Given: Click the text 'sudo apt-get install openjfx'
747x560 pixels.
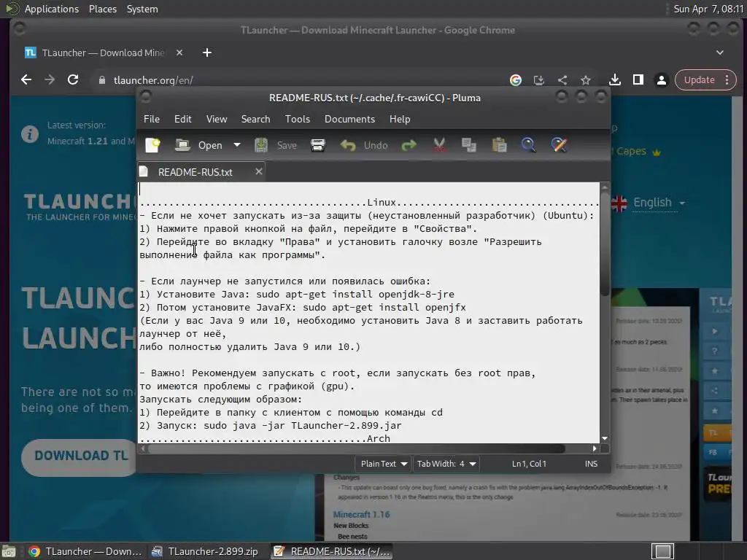Looking at the screenshot, I should point(384,308).
